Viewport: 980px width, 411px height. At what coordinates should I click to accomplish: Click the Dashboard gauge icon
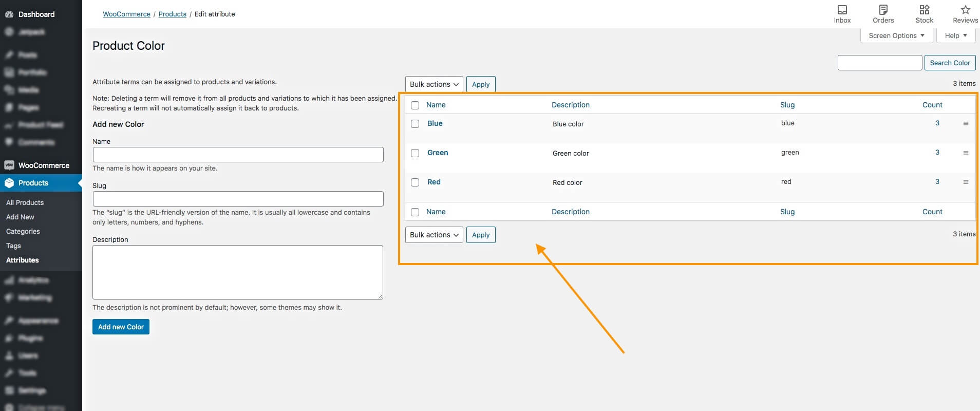point(9,14)
